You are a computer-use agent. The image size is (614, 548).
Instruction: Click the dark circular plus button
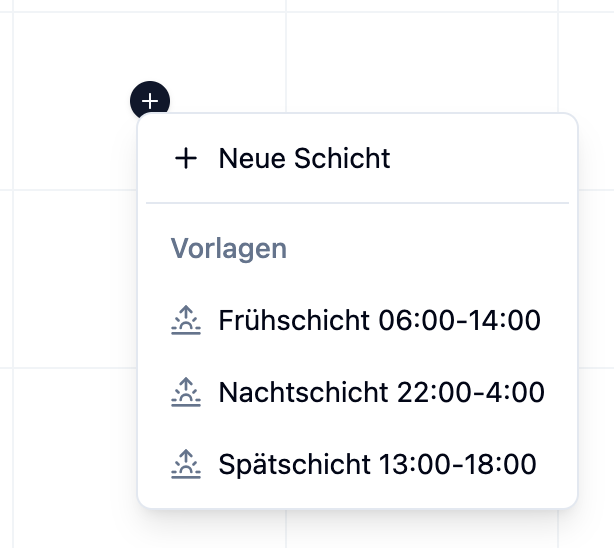click(x=150, y=100)
